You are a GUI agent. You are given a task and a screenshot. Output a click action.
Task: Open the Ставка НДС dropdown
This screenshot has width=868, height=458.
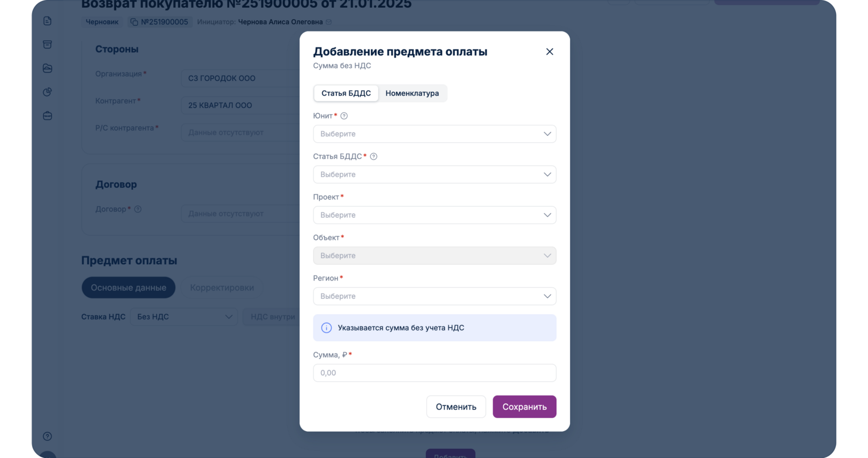[x=184, y=317]
